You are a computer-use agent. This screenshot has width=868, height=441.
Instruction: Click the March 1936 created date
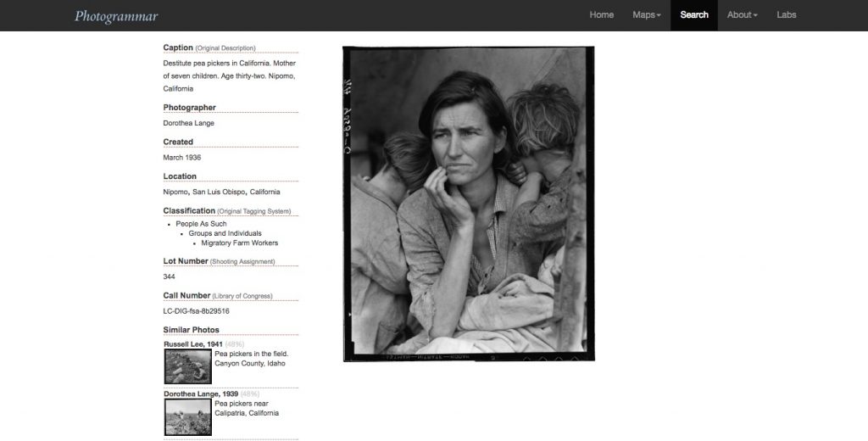[181, 158]
